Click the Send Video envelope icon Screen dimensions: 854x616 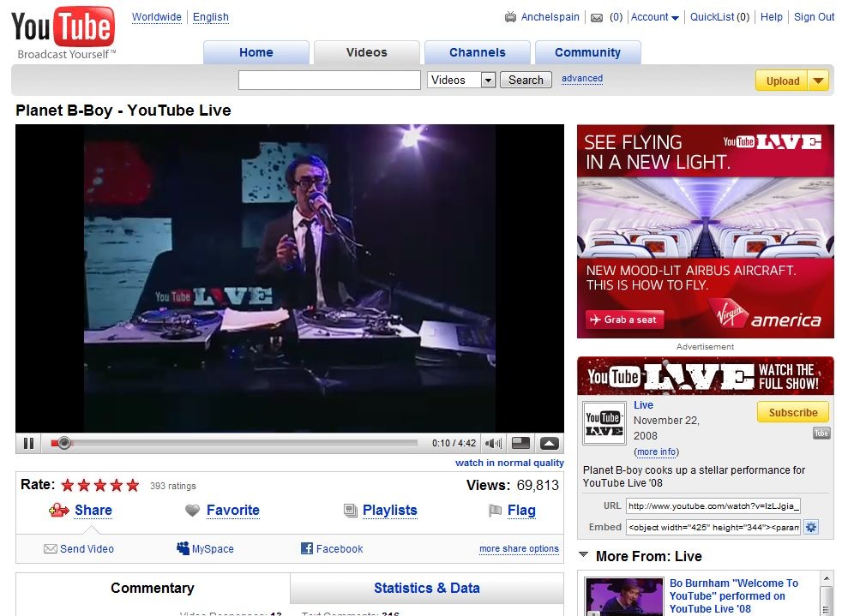[50, 548]
